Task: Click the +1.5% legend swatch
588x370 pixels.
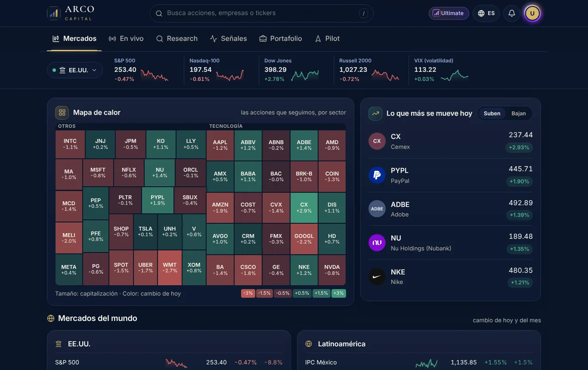Action: coord(321,293)
